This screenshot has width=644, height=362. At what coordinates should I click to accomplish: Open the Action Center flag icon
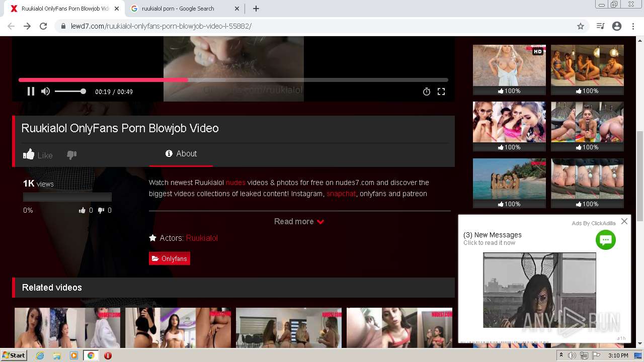[x=596, y=355]
